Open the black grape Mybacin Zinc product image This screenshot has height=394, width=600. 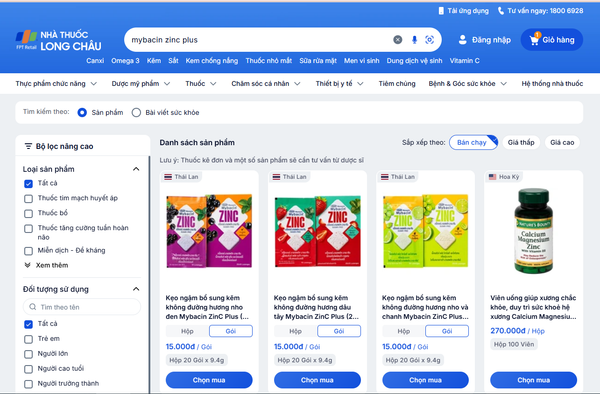209,231
